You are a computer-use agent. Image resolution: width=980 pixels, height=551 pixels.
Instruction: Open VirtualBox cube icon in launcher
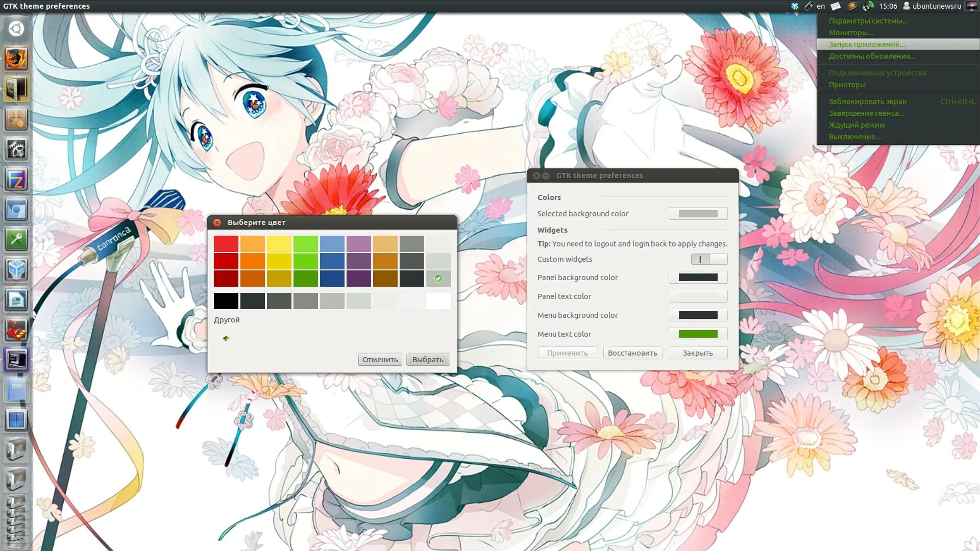click(x=16, y=269)
